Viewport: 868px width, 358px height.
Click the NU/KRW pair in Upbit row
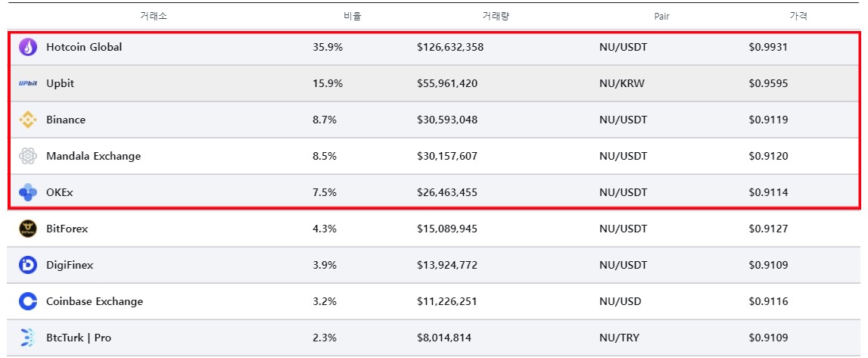(621, 83)
